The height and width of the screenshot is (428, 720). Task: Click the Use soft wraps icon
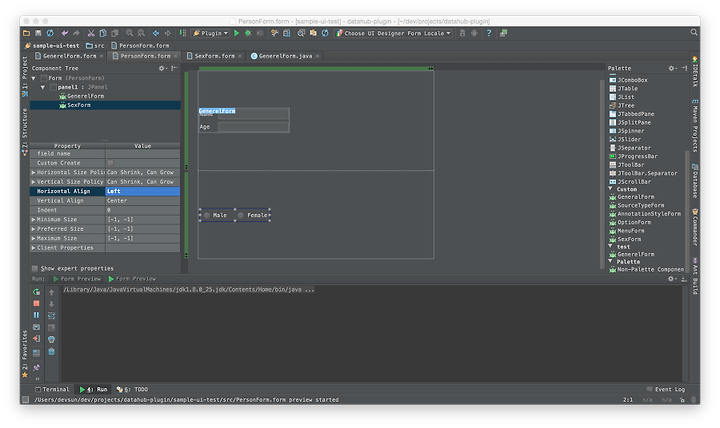coord(51,315)
